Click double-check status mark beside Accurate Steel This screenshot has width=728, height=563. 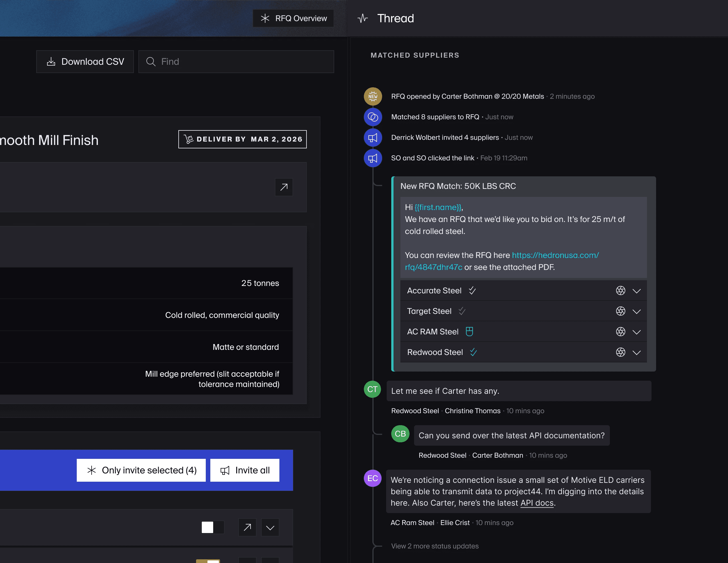point(472,291)
